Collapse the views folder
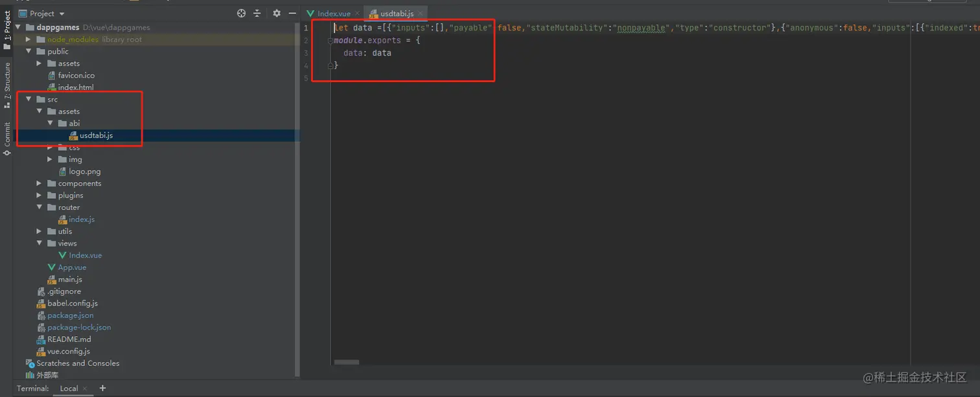Screen dimensions: 980x397 click(x=40, y=244)
